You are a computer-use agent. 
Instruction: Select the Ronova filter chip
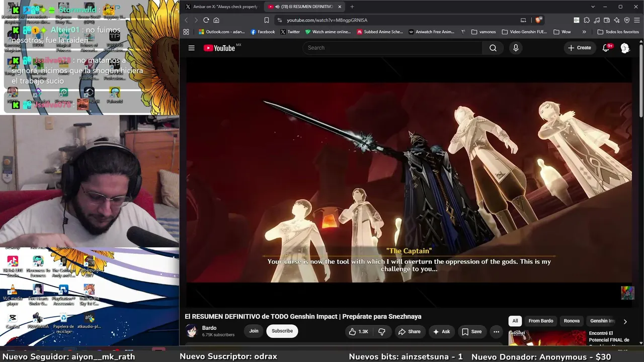pyautogui.click(x=572, y=321)
